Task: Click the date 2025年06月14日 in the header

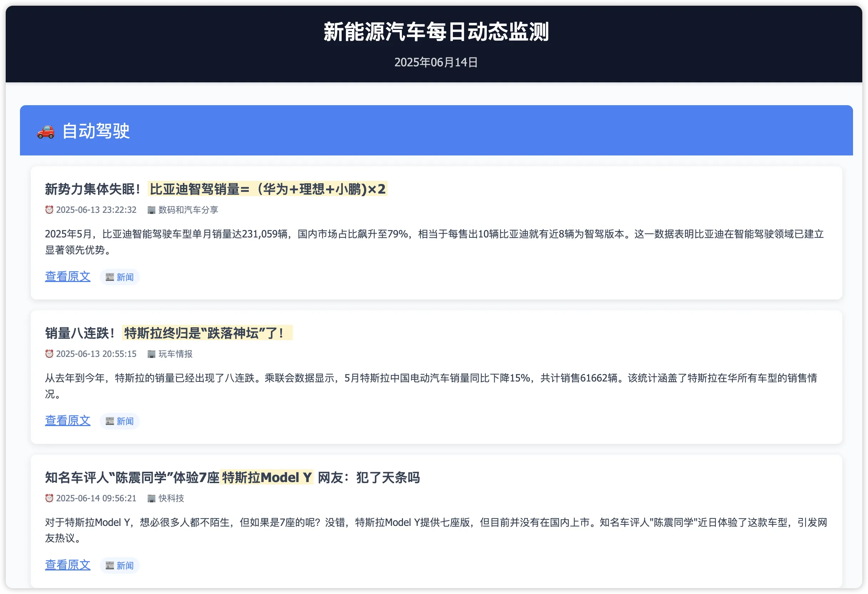Action: 435,62
